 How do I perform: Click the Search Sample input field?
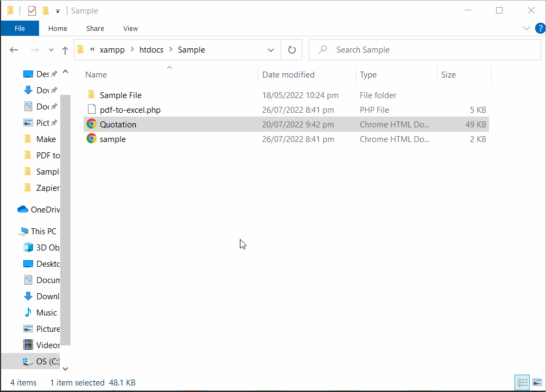coord(425,50)
